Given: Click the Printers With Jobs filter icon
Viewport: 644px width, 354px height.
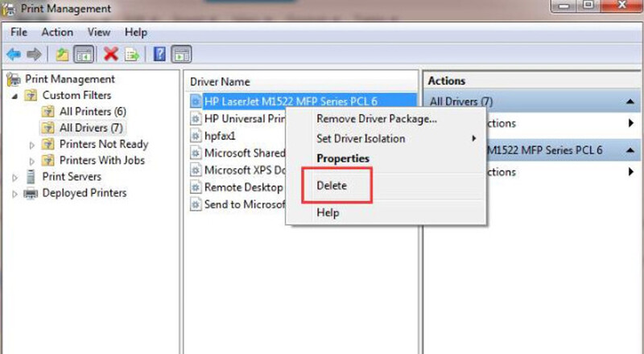Looking at the screenshot, I should pyautogui.click(x=48, y=160).
